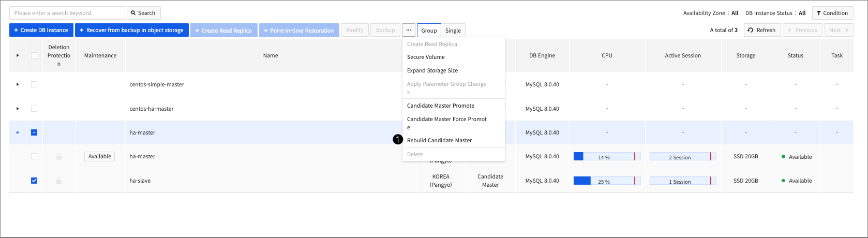The width and height of the screenshot is (868, 238).
Task: Refresh the instance list
Action: coord(762,30)
